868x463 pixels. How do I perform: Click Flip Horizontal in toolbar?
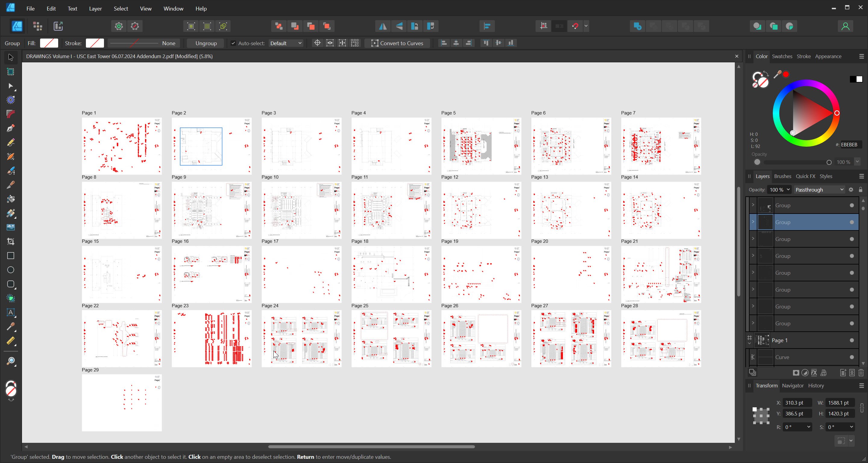383,26
